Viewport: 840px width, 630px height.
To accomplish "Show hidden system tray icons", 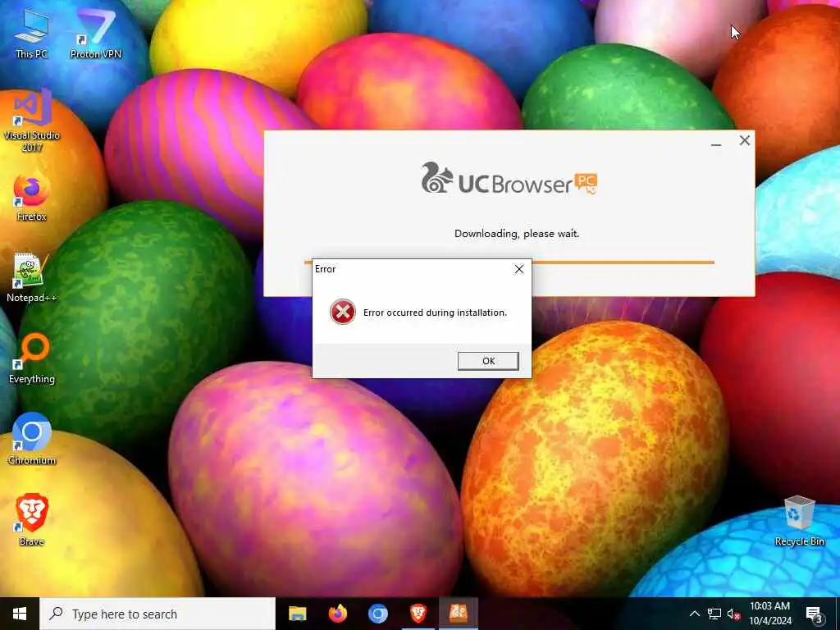I will point(694,614).
